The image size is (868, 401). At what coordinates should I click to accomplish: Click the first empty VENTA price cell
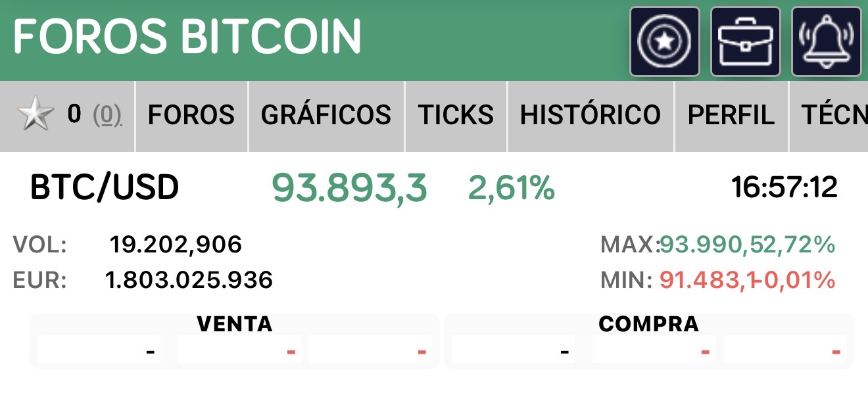click(99, 350)
